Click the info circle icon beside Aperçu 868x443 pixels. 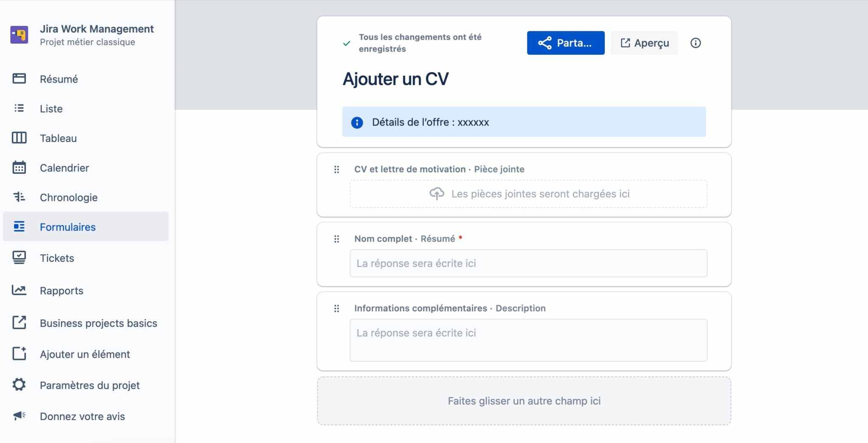point(696,43)
